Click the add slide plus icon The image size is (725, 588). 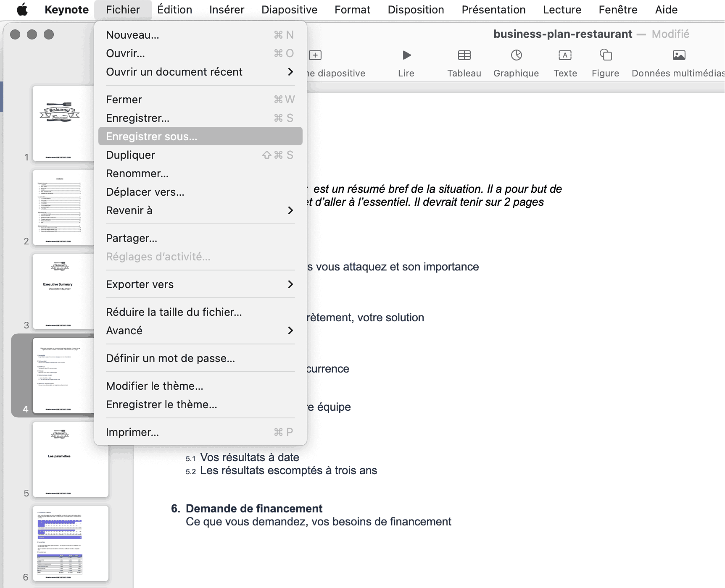click(315, 55)
